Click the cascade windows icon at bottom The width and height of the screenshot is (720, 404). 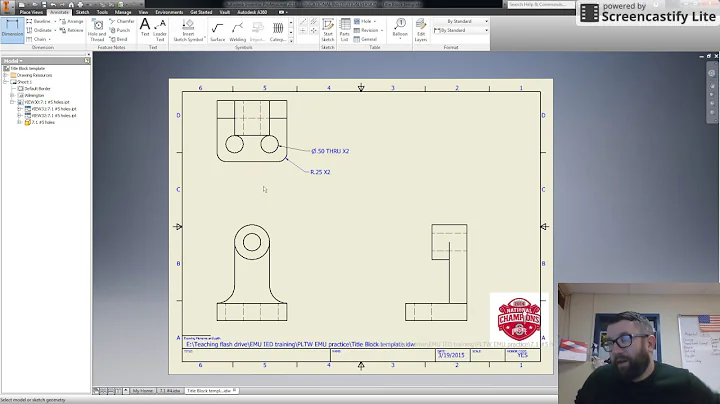pyautogui.click(x=96, y=391)
